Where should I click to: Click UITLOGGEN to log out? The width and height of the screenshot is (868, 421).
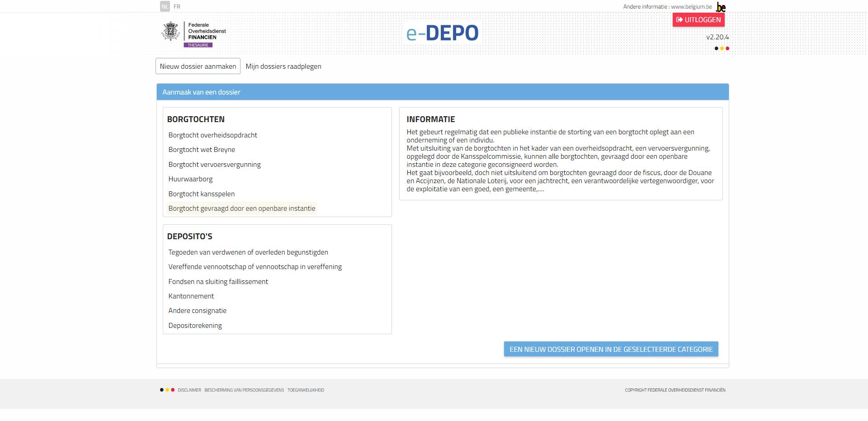[698, 19]
